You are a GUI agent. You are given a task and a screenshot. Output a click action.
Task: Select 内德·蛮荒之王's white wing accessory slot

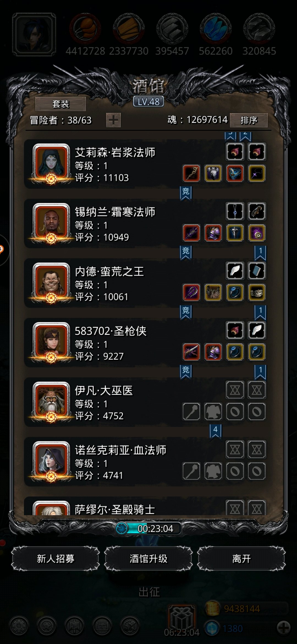(235, 271)
